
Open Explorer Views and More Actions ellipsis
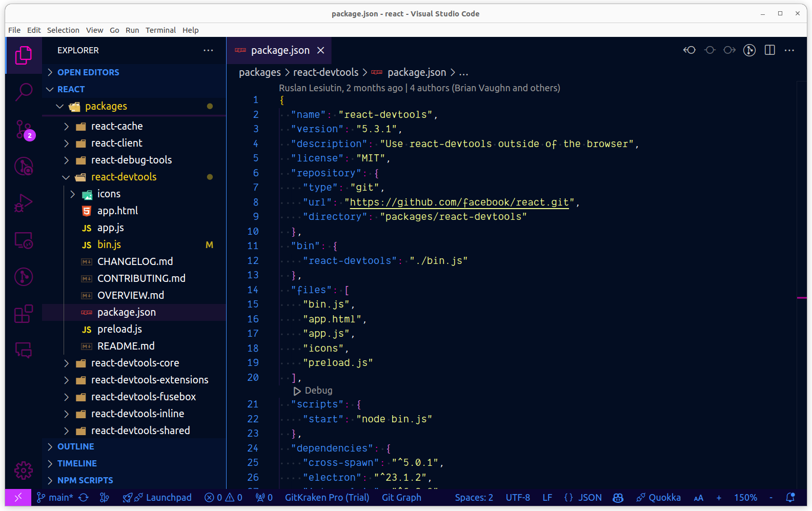(208, 50)
